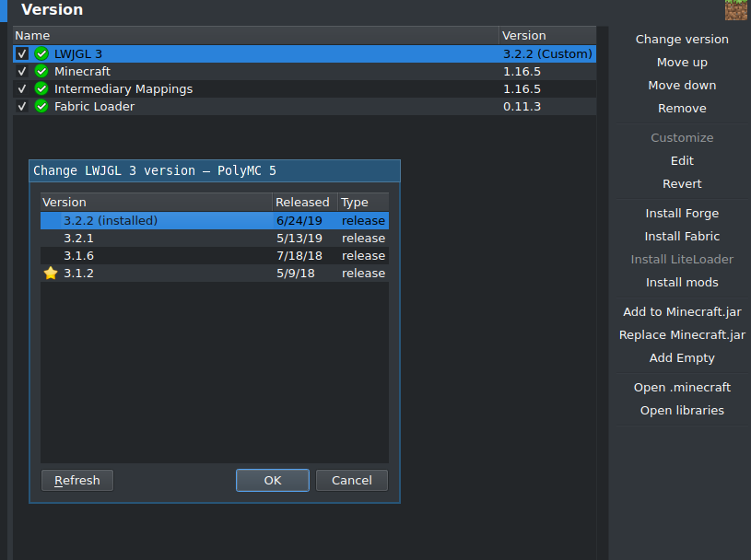Click the grass block icon in the corner

tap(735, 10)
